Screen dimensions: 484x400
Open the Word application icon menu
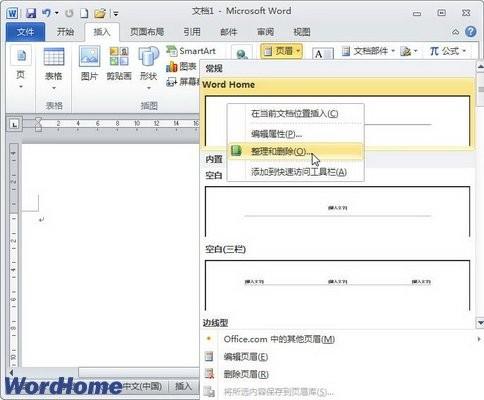click(13, 13)
